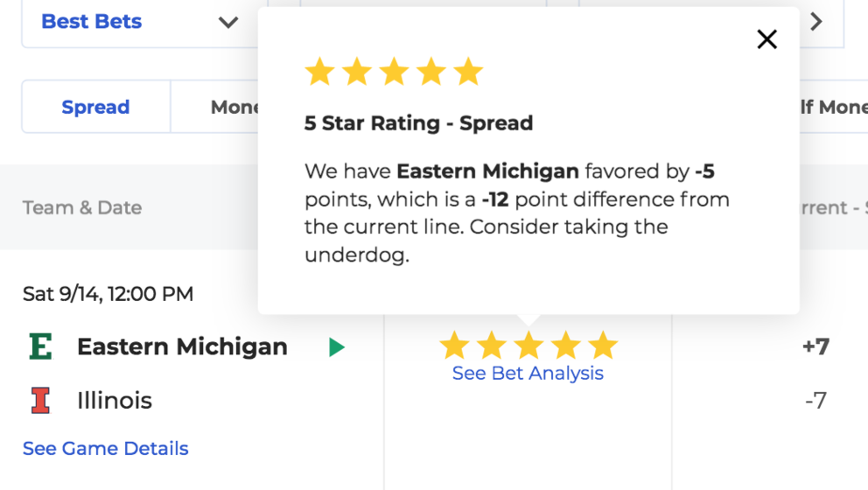Click the first star in the row rating
868x490 pixels.
click(x=454, y=345)
